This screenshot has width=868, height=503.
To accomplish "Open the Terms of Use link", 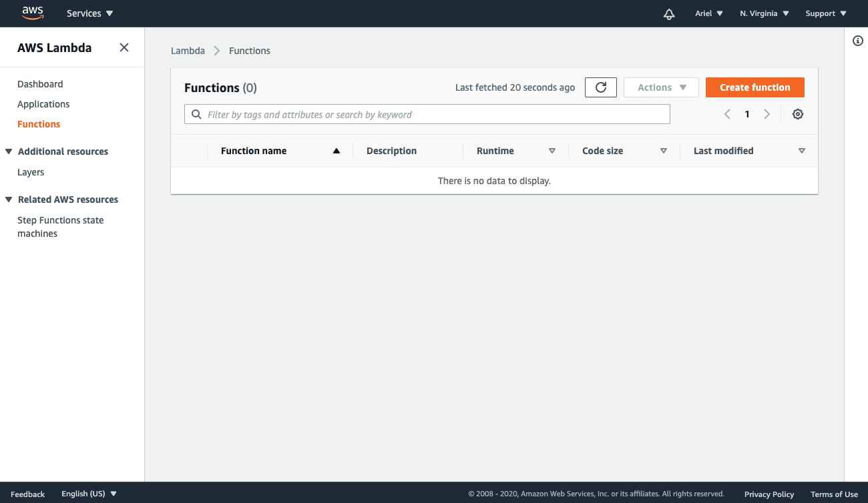I will (834, 494).
